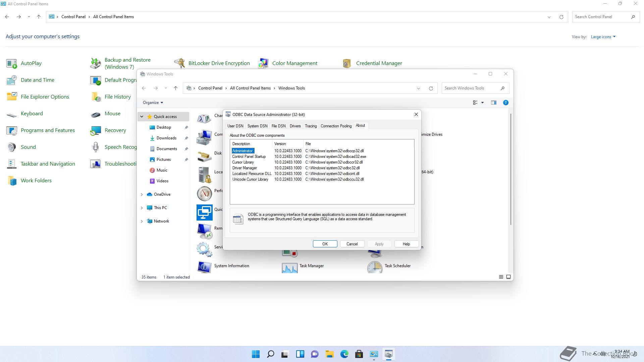Switch to details view in Windows Tools
The image size is (644, 362).
(501, 277)
